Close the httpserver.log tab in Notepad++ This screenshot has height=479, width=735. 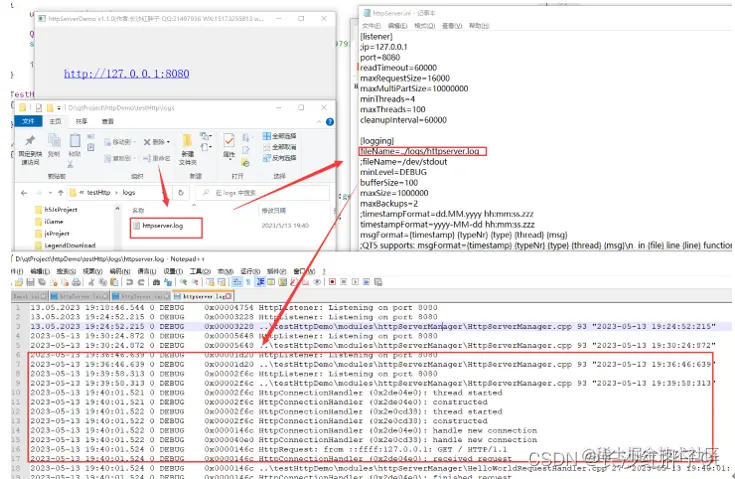(228, 296)
